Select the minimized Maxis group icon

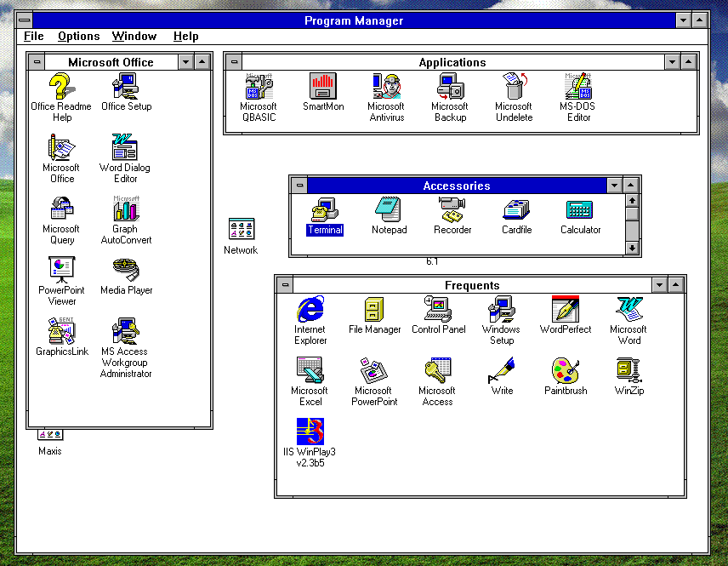[x=50, y=436]
